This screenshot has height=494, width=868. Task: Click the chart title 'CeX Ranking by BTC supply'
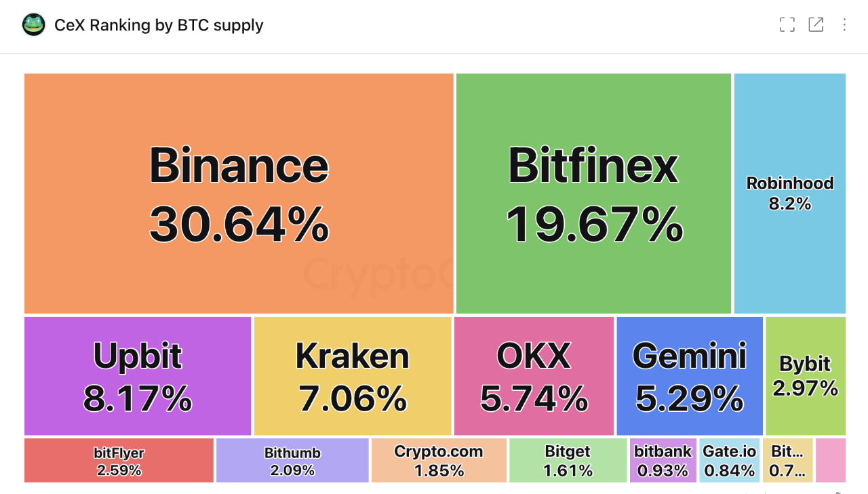click(x=159, y=25)
